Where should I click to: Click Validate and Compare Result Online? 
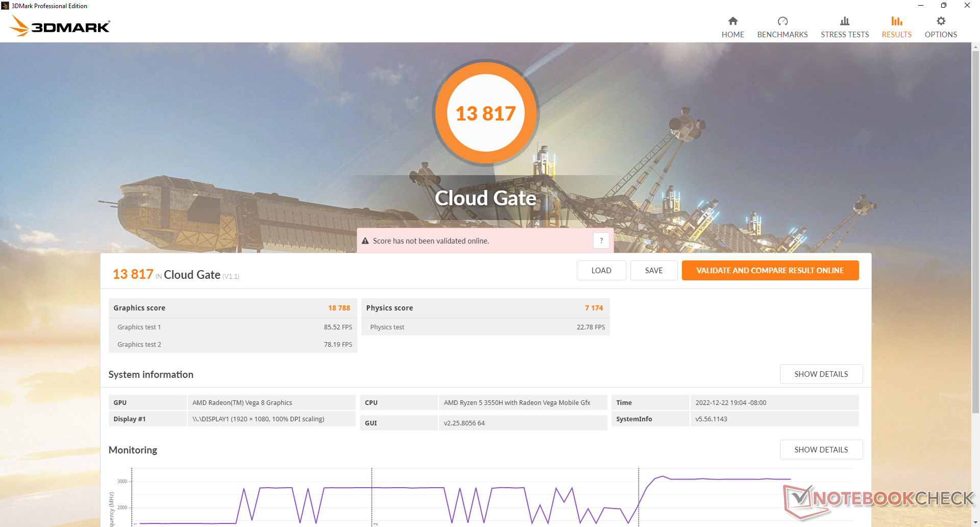tap(770, 271)
